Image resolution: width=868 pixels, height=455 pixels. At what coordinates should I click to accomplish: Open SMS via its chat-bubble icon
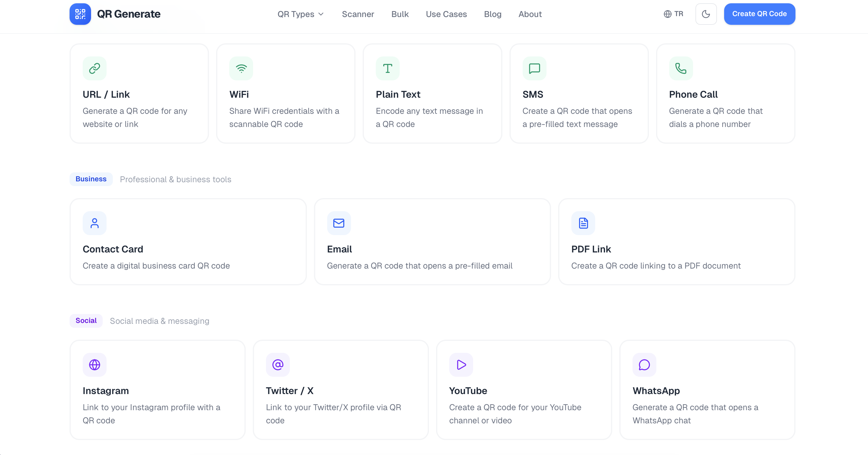(534, 68)
